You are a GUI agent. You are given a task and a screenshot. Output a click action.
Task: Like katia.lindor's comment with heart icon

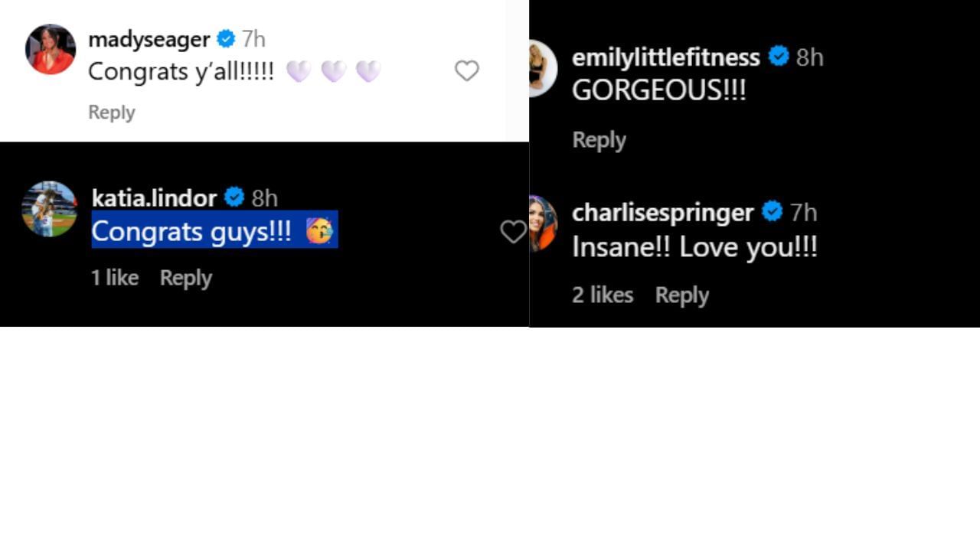(512, 232)
